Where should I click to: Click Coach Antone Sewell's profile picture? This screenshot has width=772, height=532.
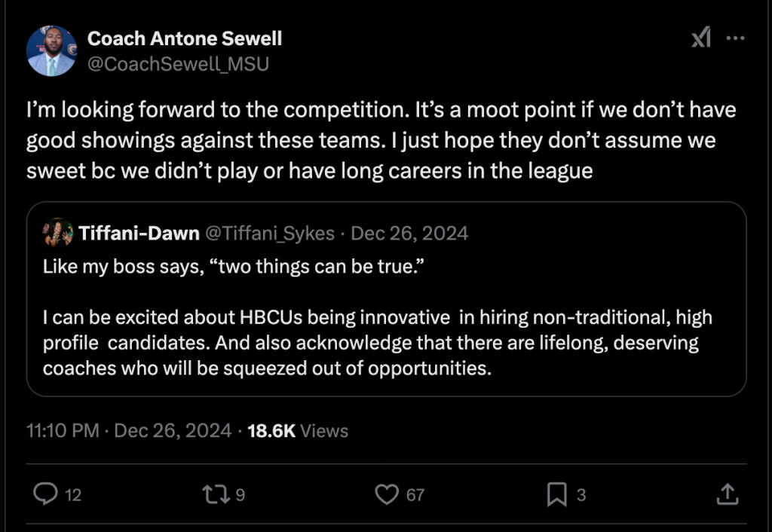pyautogui.click(x=51, y=50)
